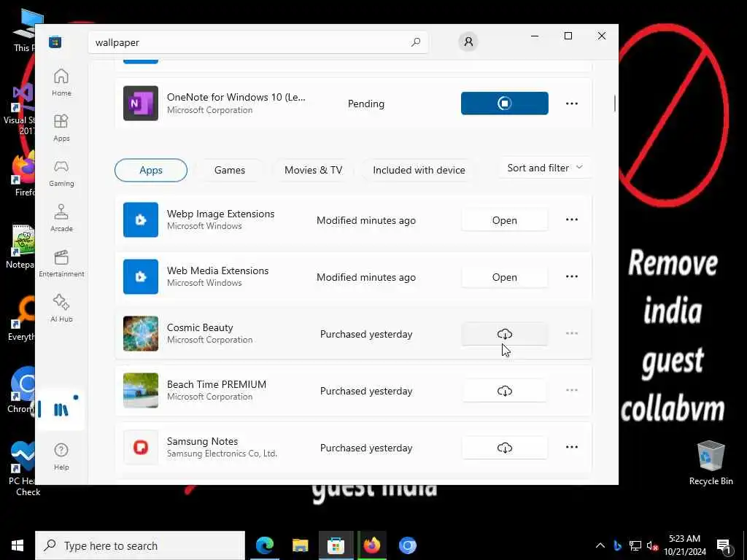Click the Bing tray icon
The width and height of the screenshot is (747, 560).
(x=617, y=545)
